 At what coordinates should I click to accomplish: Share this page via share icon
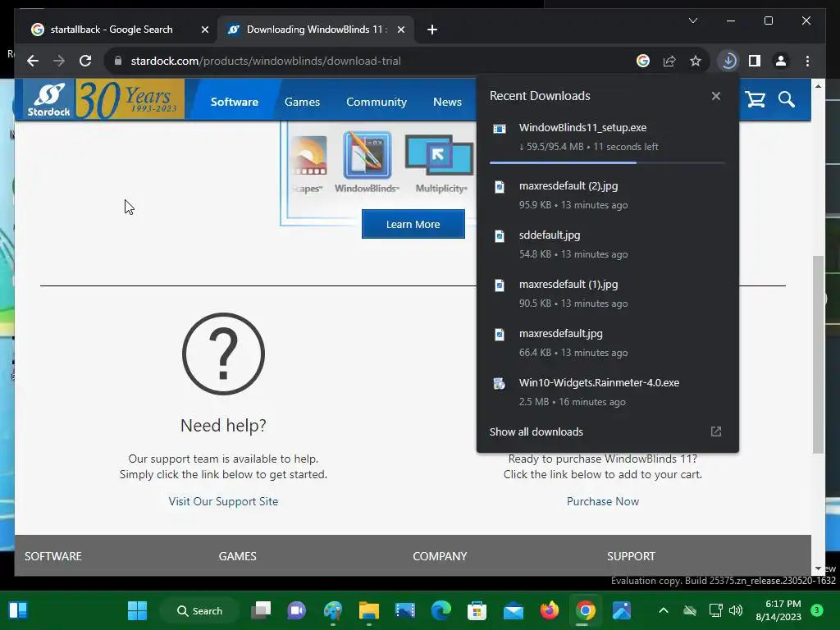coord(669,61)
